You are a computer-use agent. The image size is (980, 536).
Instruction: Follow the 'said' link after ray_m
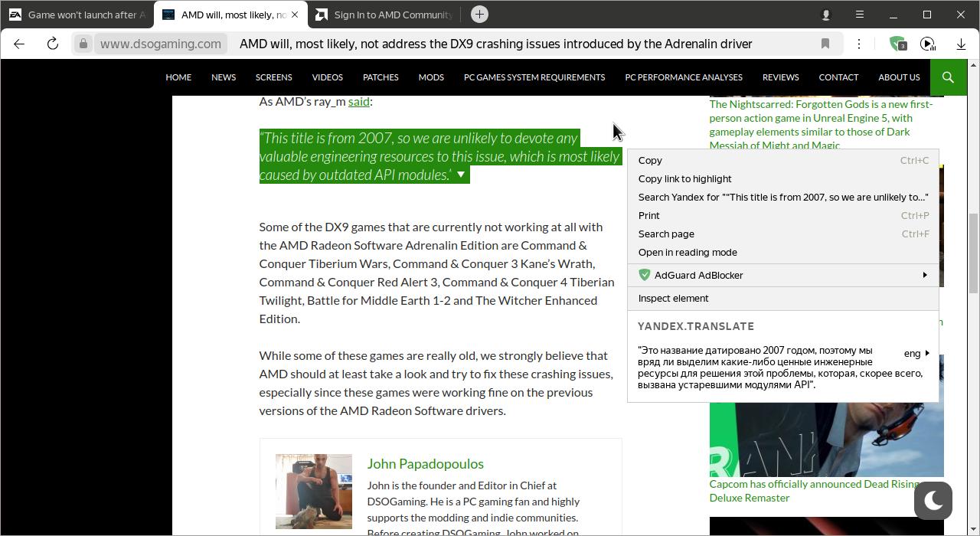pos(359,101)
